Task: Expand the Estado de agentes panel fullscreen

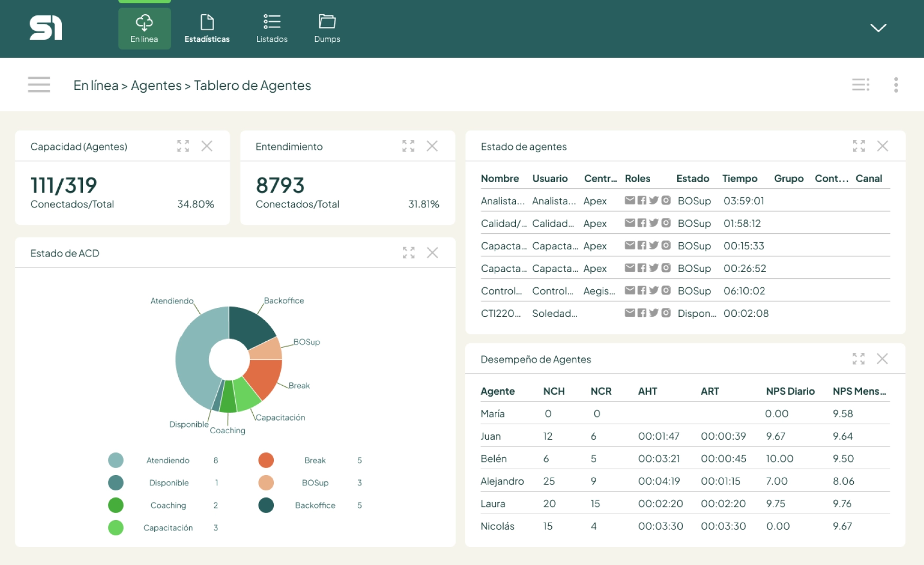Action: [858, 146]
